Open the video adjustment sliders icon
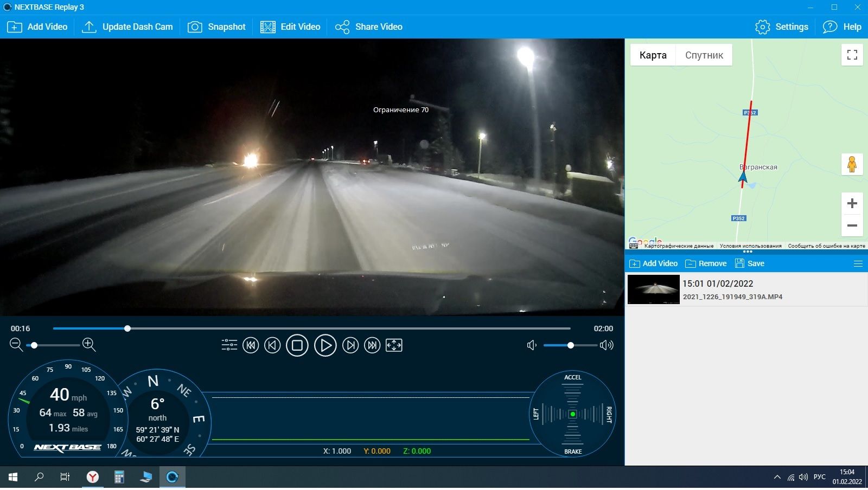868x490 pixels. 229,345
